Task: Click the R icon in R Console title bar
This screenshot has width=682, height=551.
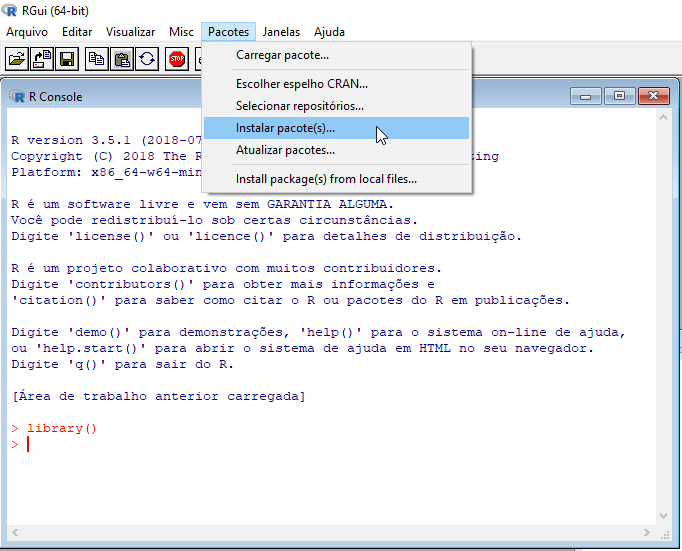Action: (x=17, y=97)
